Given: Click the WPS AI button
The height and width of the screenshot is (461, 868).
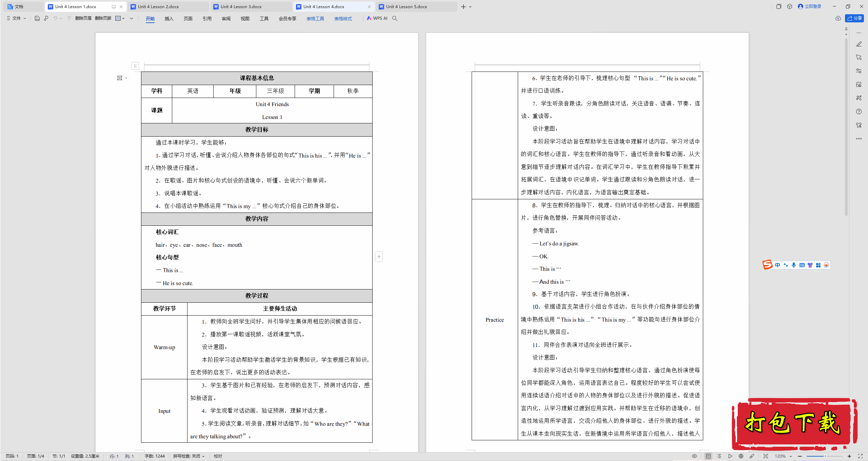Looking at the screenshot, I should tap(377, 18).
